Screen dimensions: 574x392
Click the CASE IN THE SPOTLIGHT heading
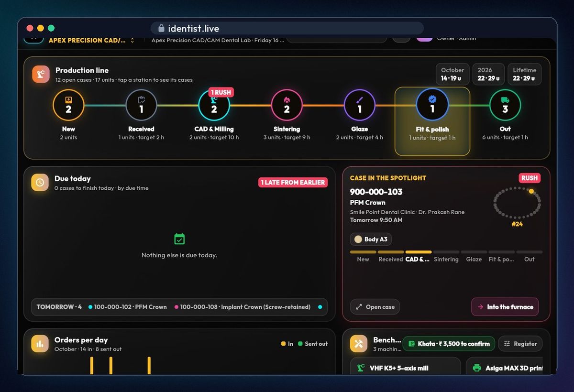pos(388,178)
